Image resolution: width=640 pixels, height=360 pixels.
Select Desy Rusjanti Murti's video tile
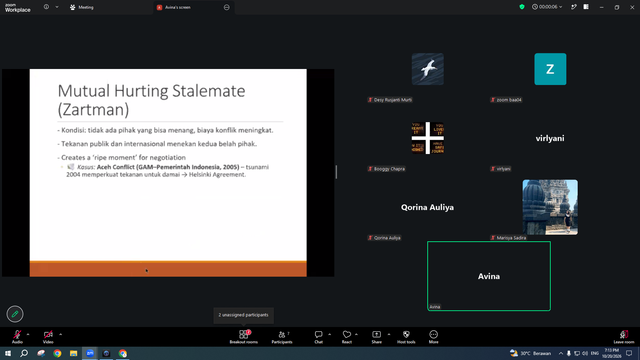(427, 69)
